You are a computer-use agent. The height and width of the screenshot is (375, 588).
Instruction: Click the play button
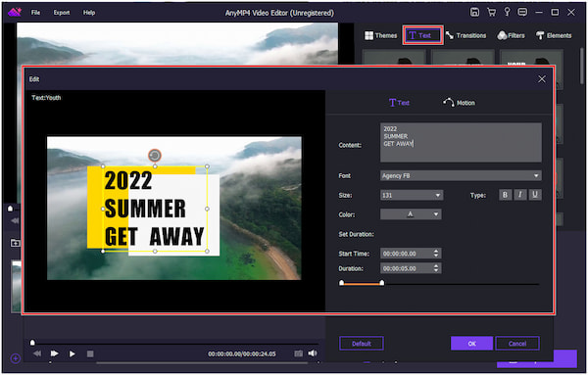click(x=72, y=353)
